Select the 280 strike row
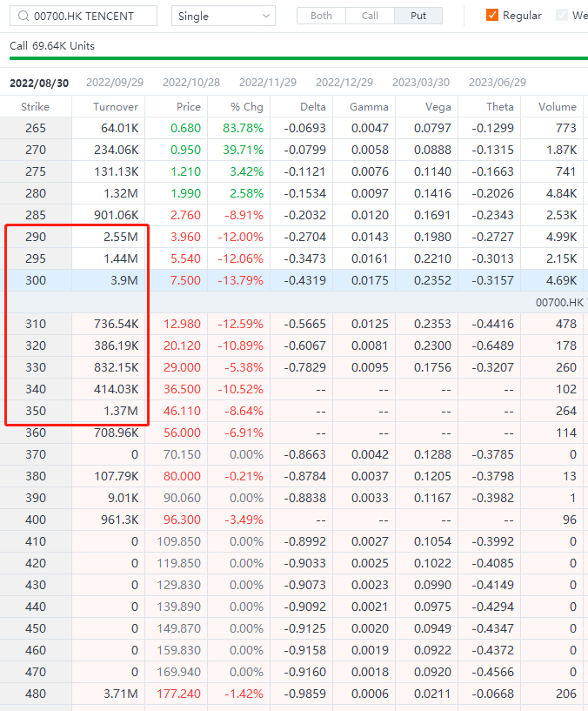The image size is (588, 711). pos(294,193)
